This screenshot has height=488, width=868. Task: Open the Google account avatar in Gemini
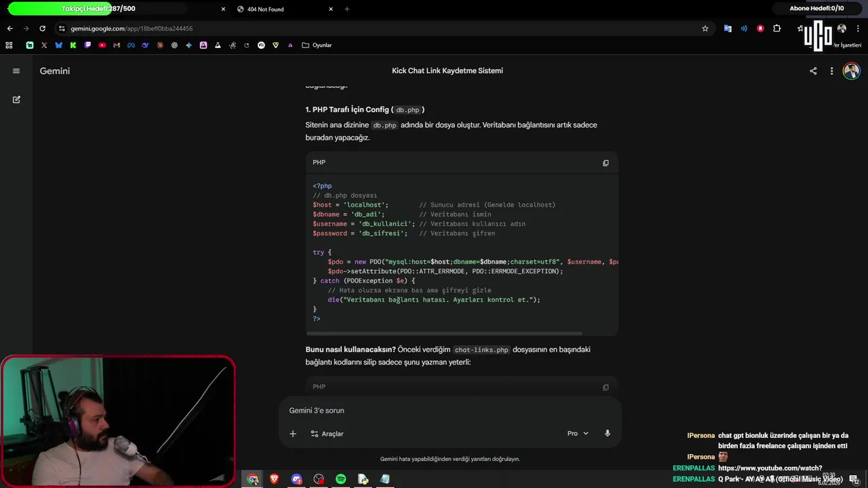(851, 71)
